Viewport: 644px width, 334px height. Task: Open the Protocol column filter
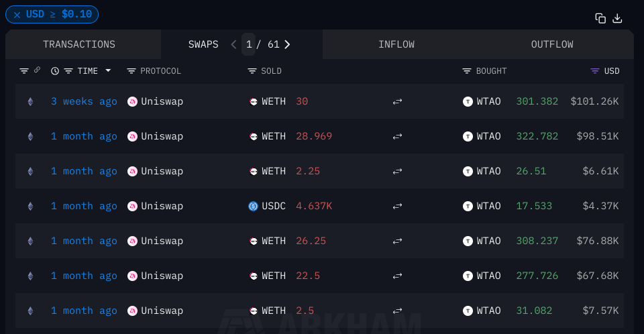click(x=131, y=70)
